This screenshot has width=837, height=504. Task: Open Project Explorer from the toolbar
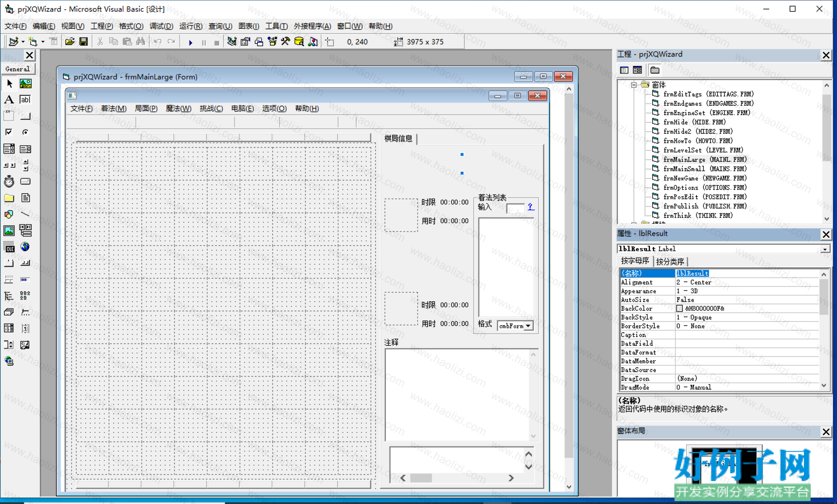[x=232, y=42]
